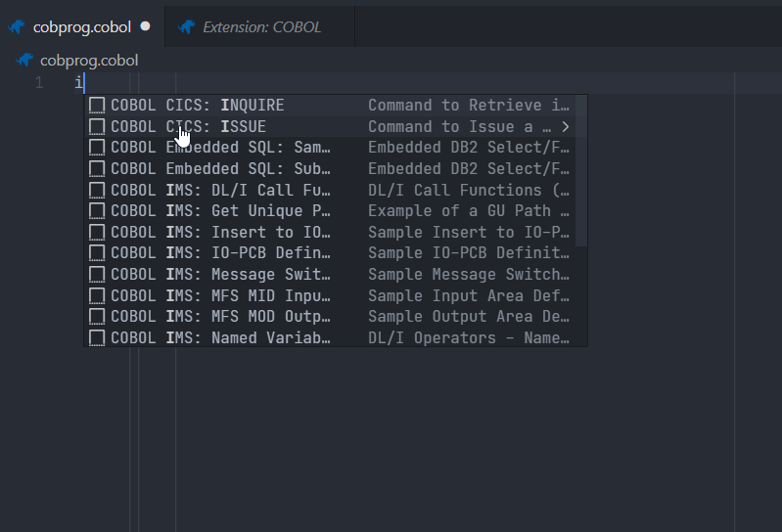Click the snippet icon beside IMS: IO-PCB Definition

coord(97,253)
